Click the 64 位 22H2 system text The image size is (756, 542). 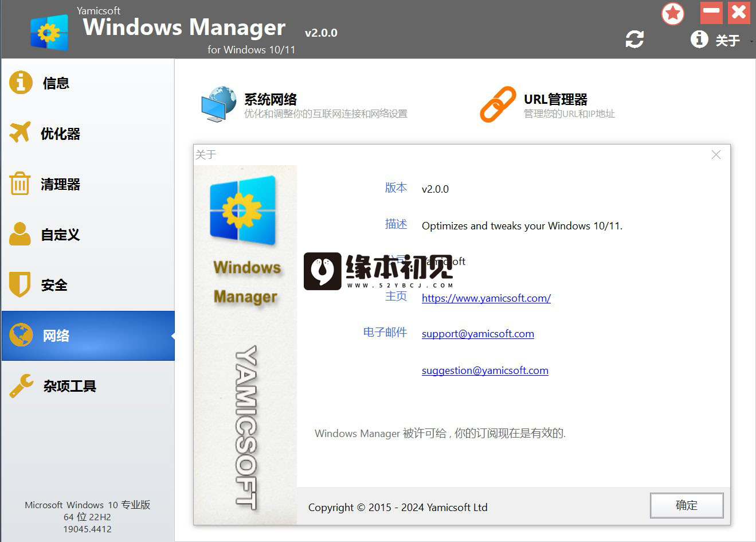click(87, 517)
